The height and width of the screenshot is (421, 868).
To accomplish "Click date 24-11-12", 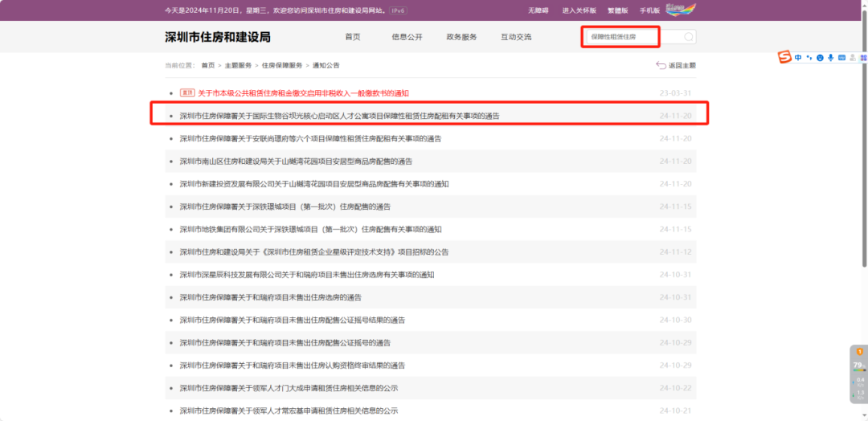I will pos(675,251).
